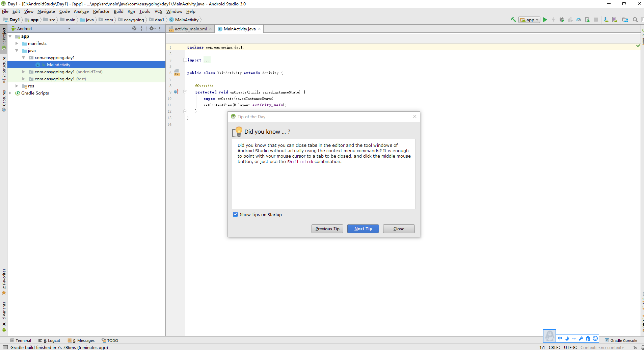This screenshot has height=350, width=644.
Task: Click the Stop square icon in toolbar
Action: click(x=596, y=20)
